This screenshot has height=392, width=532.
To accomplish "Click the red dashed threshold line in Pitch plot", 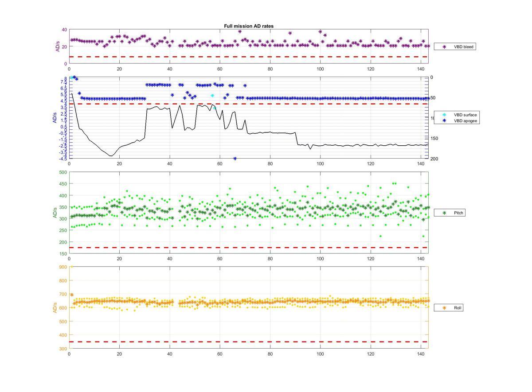I will 249,248.
